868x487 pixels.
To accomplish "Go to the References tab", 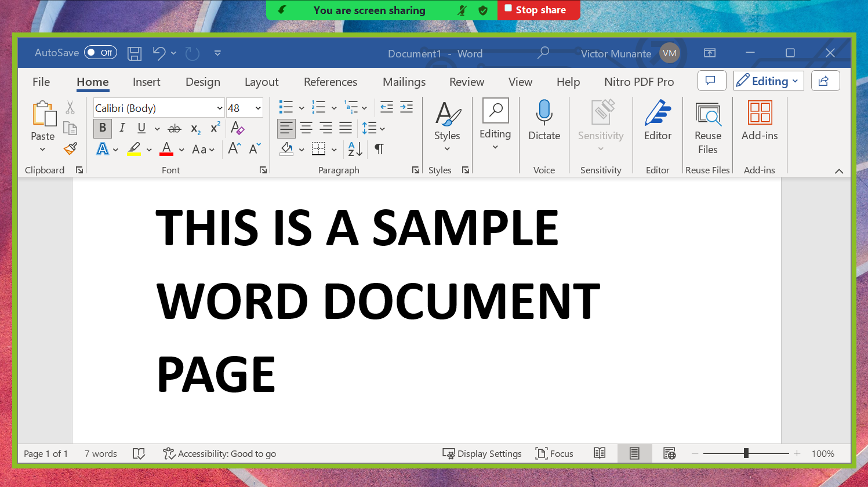I will click(x=331, y=82).
